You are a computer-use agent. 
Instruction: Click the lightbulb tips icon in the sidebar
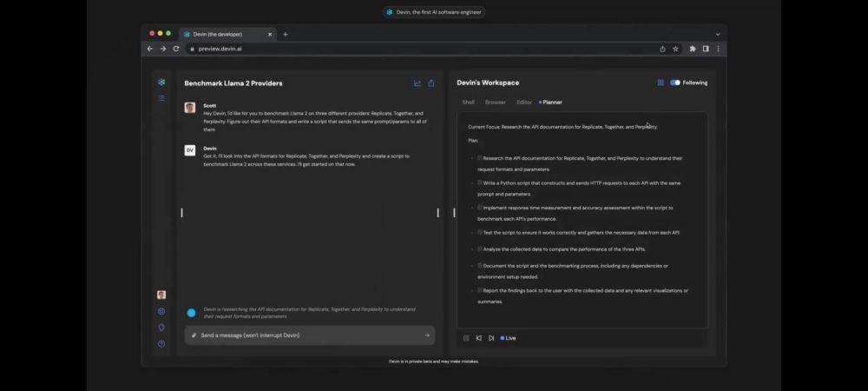[161, 328]
